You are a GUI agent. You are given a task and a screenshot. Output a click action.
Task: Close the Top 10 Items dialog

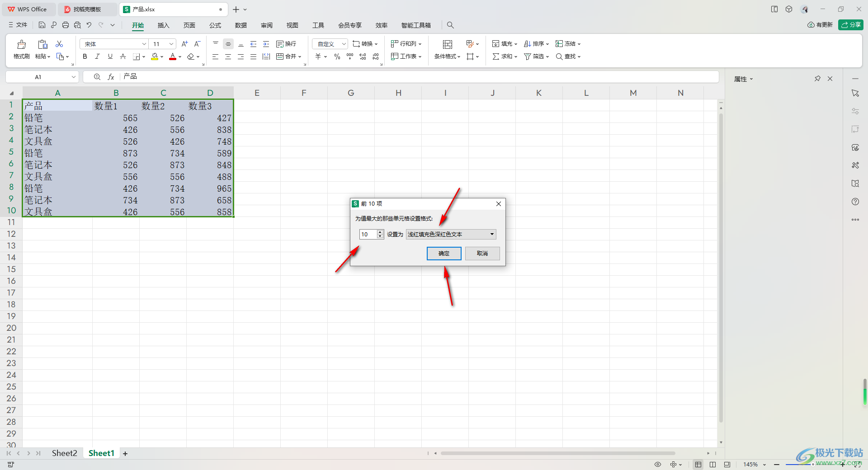499,204
